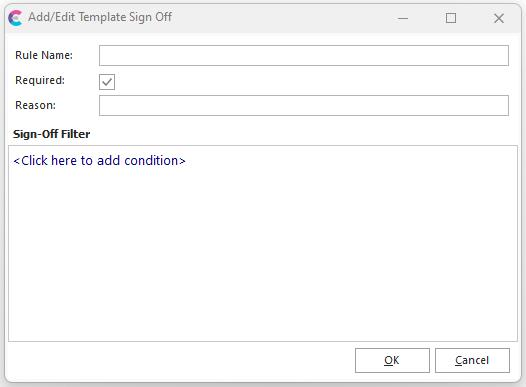Viewport: 526px width, 387px height.
Task: Click the checkmark glyph in Required box
Action: tap(107, 82)
